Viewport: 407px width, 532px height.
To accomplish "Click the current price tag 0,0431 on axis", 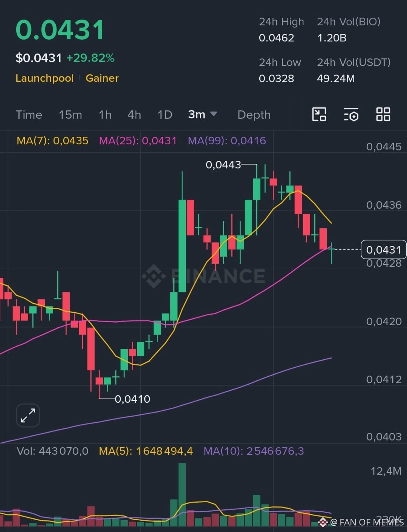I will point(384,249).
